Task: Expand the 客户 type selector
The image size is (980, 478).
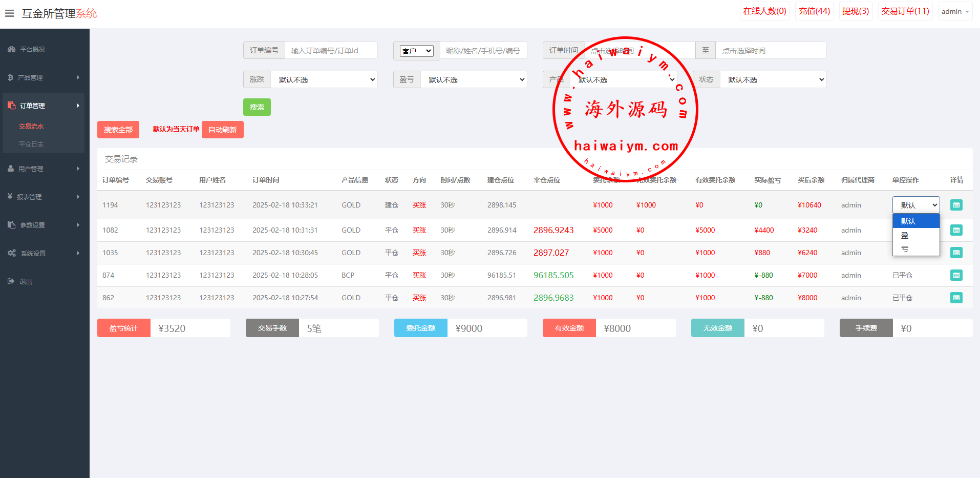Action: click(x=416, y=51)
